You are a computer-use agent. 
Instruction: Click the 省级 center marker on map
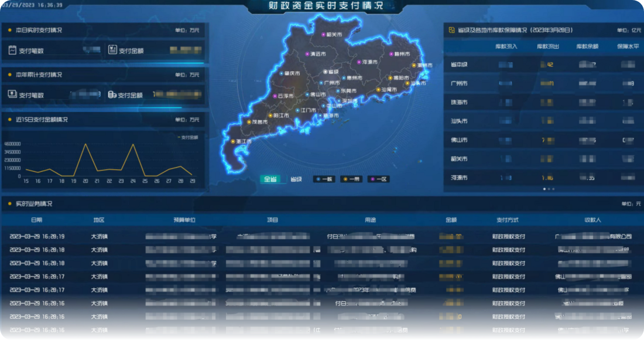(325, 72)
